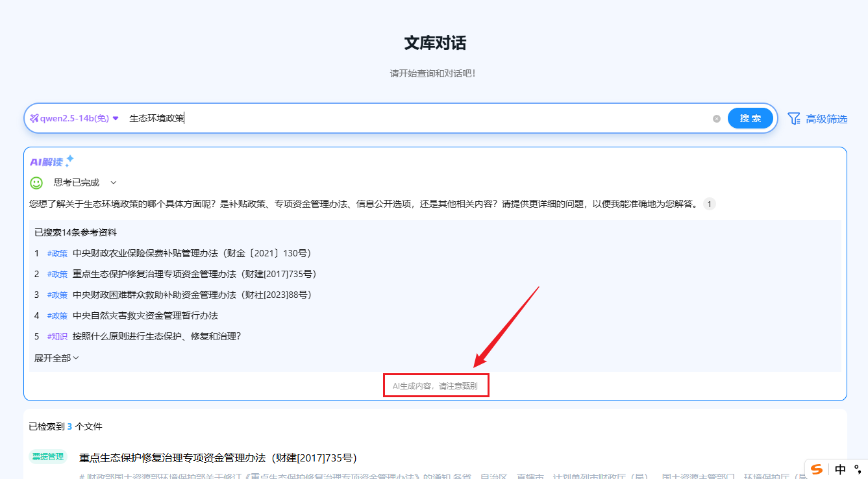This screenshot has height=479, width=868.
Task: Toggle the Sogou input method 中 language indicator
Action: [840, 469]
